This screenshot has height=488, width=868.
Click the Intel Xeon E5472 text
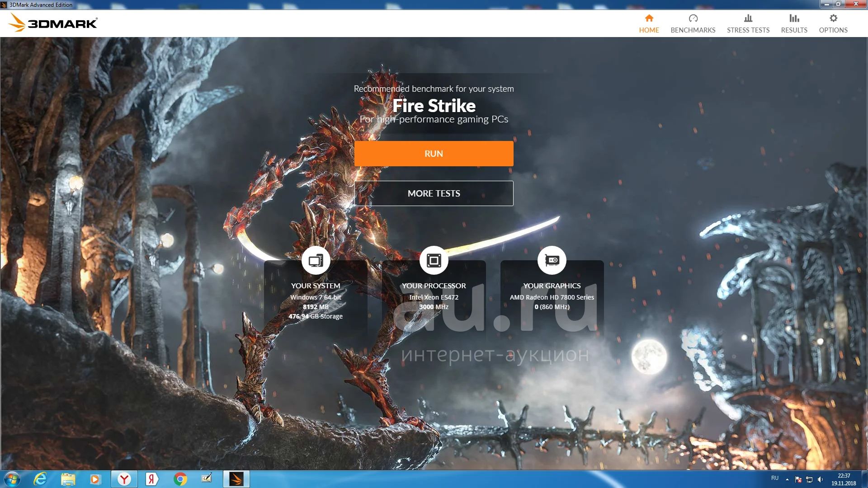tap(434, 297)
